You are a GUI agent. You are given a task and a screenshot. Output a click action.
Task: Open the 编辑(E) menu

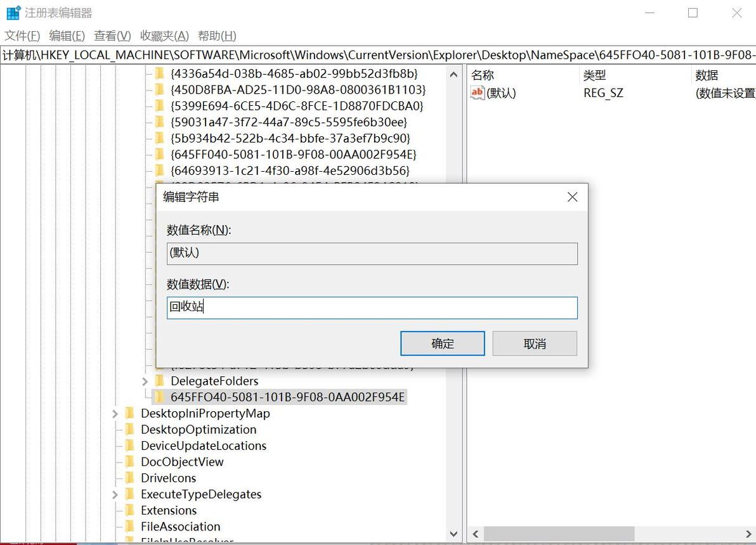coord(67,35)
